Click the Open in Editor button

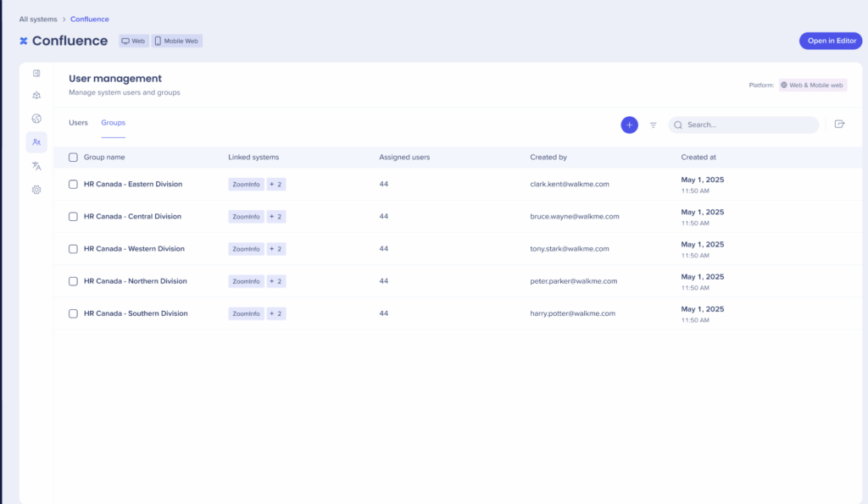(x=830, y=41)
